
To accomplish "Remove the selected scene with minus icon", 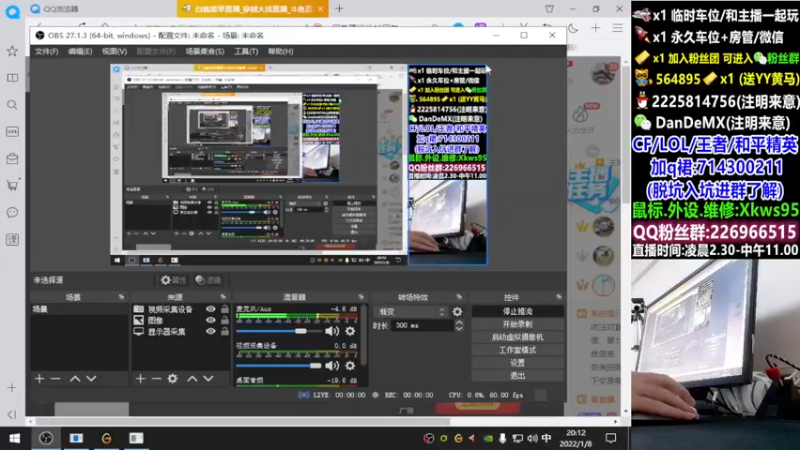I will [56, 379].
